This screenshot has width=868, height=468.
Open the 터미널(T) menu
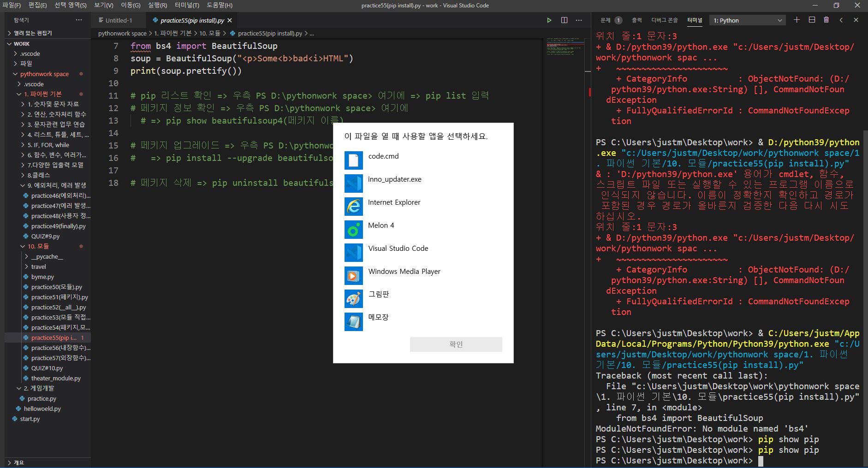(x=187, y=5)
